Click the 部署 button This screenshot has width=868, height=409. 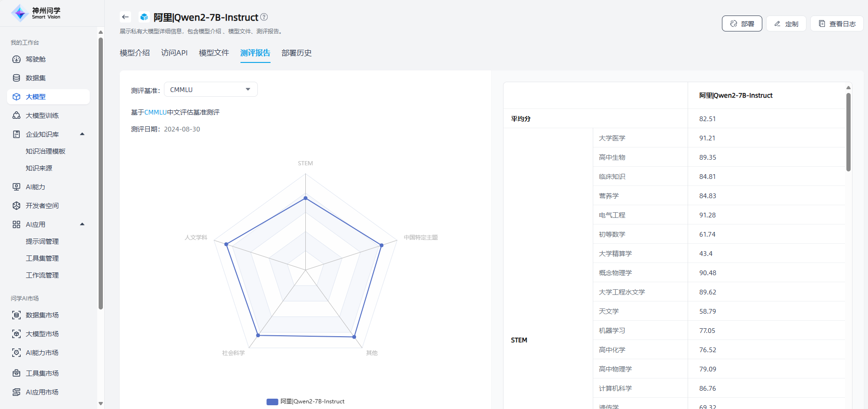click(x=742, y=24)
